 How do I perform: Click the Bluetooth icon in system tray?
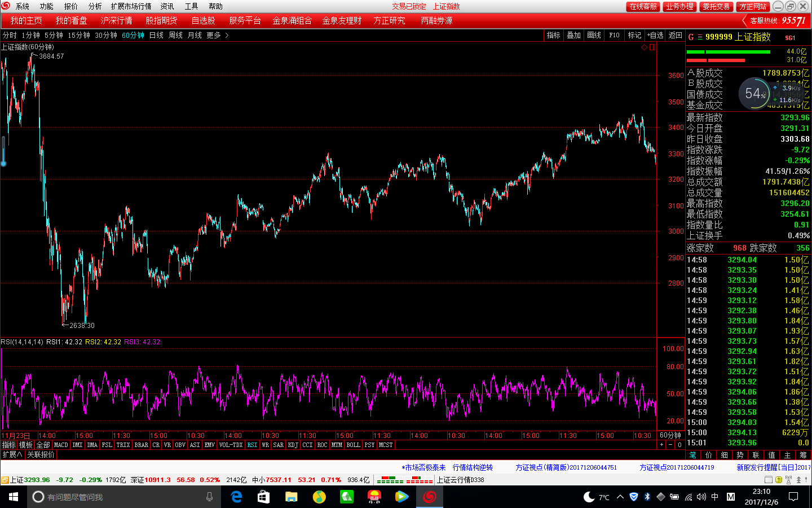[647, 497]
